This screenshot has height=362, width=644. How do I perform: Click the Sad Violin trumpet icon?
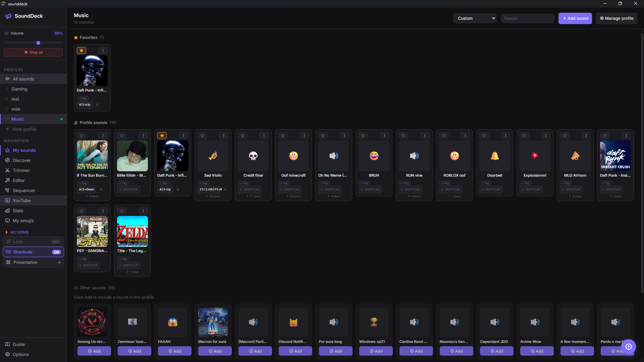click(x=213, y=156)
